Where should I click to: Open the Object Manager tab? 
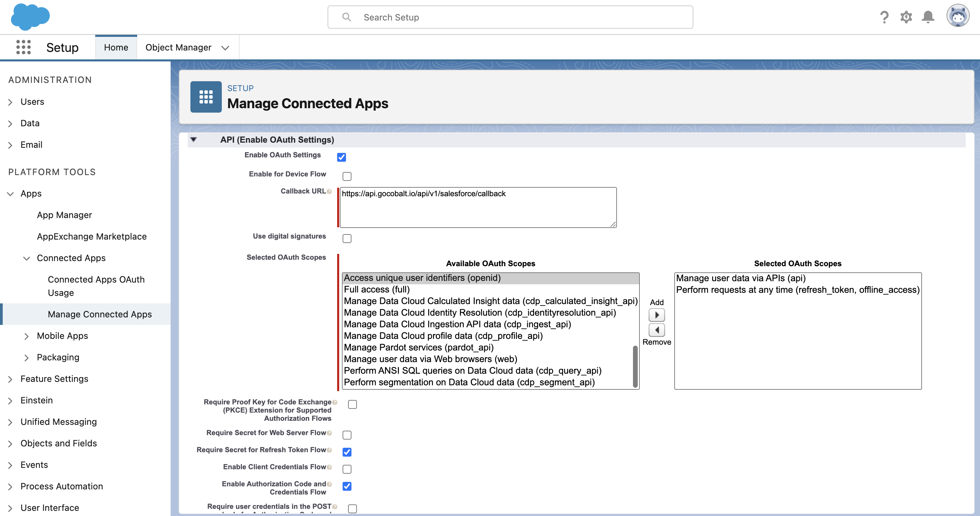178,47
